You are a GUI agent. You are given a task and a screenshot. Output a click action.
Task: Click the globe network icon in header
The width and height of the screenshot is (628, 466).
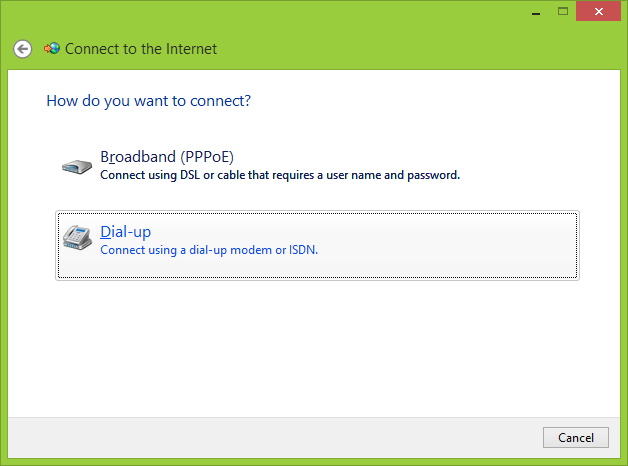(52, 48)
